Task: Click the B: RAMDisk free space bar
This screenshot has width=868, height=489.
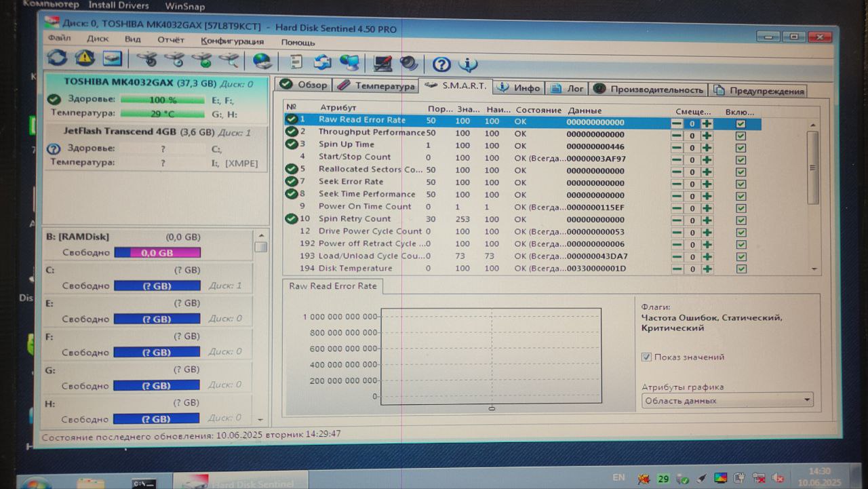Action: pyautogui.click(x=157, y=253)
